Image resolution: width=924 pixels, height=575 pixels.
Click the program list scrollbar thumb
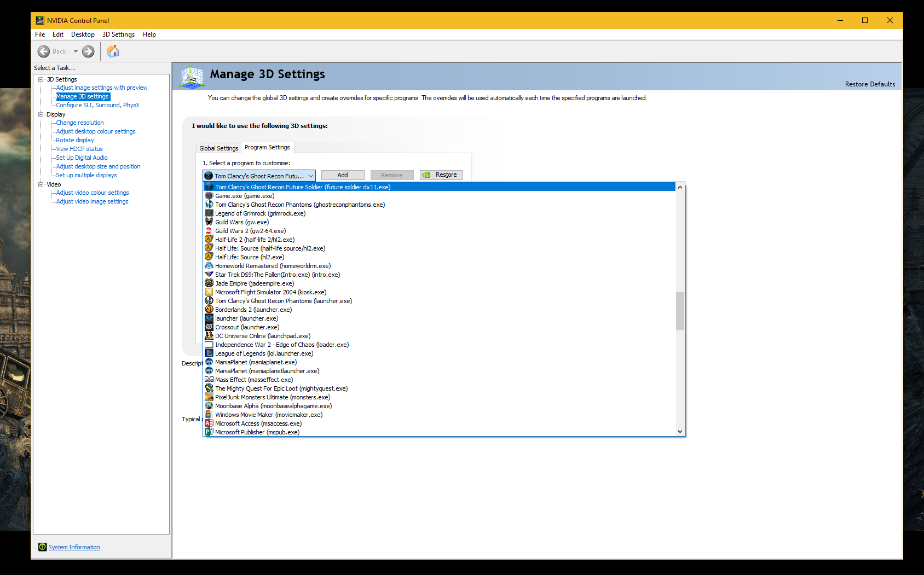click(680, 311)
